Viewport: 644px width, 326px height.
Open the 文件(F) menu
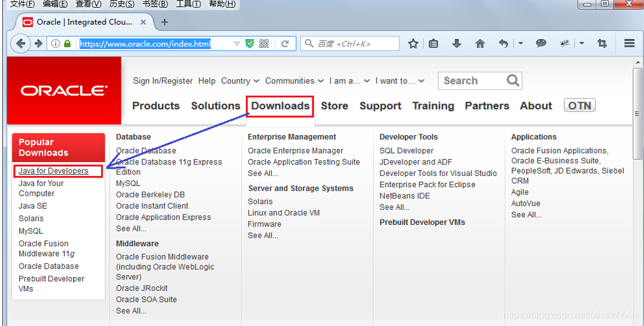click(x=22, y=4)
